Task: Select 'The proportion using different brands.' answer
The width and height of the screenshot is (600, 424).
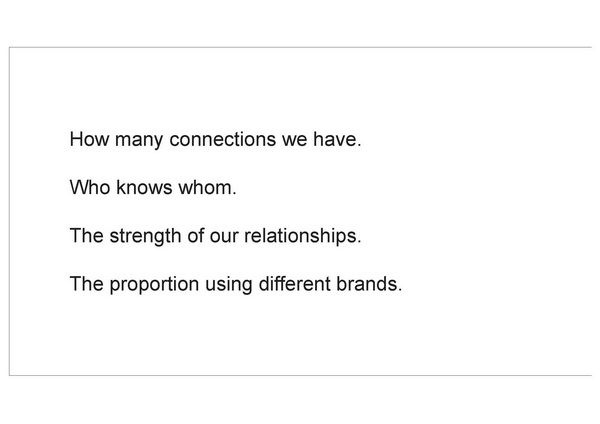Action: tap(236, 284)
